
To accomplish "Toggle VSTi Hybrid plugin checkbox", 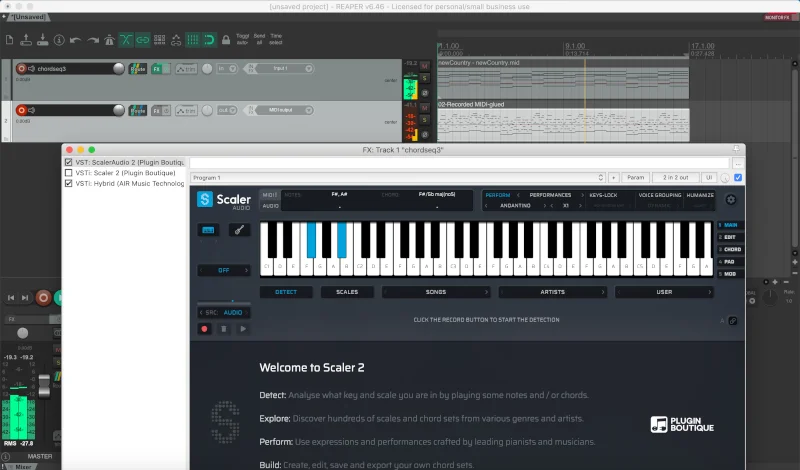I will (68, 183).
